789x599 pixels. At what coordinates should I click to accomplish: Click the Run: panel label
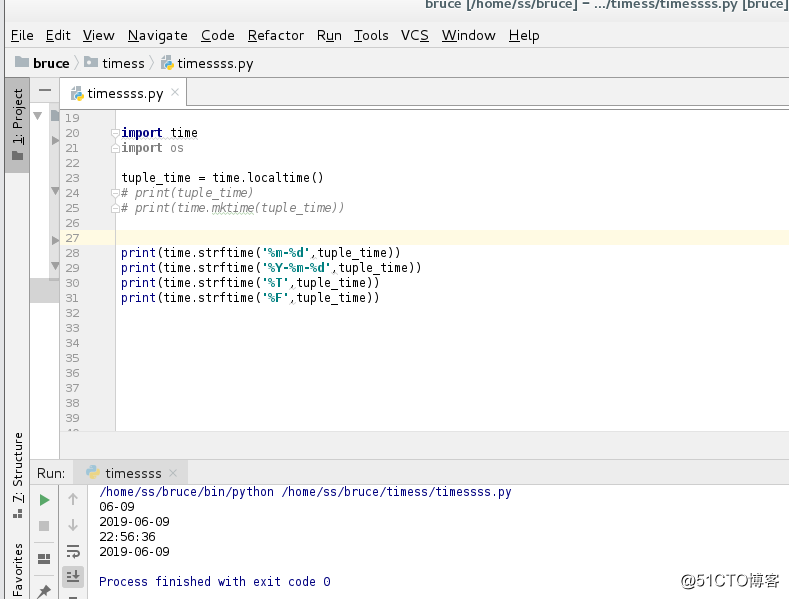[51, 473]
